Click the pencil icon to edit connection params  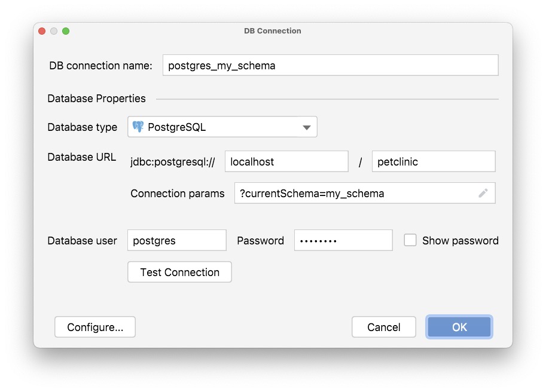click(484, 192)
